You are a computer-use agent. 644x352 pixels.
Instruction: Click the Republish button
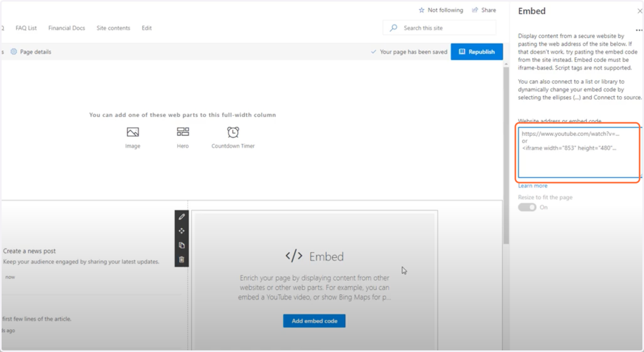(x=477, y=52)
